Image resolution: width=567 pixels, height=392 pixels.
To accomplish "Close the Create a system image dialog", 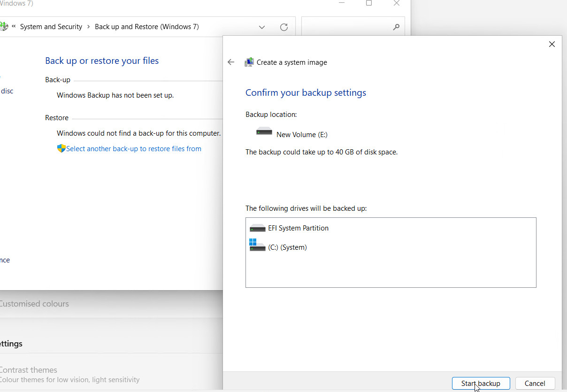I will tap(552, 44).
